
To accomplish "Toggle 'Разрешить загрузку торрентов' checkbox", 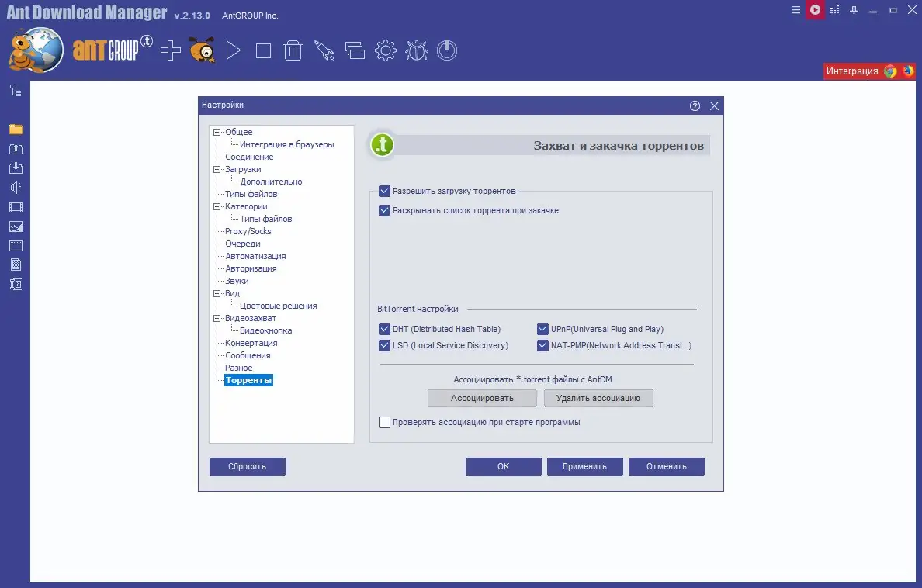I will tap(385, 191).
